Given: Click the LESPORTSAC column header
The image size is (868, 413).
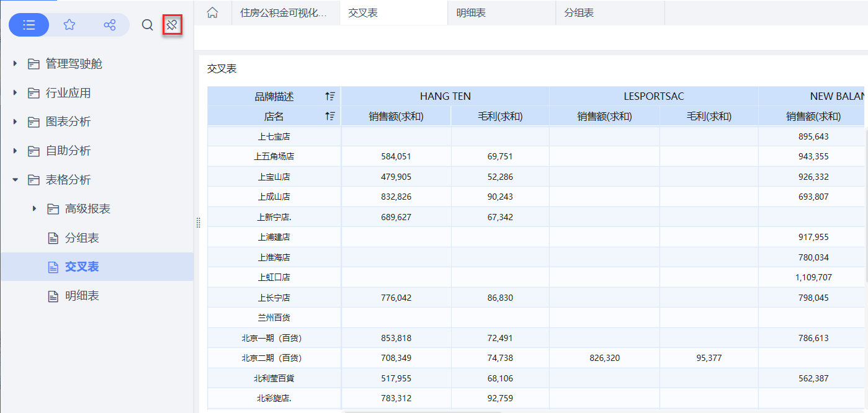Looking at the screenshot, I should [x=653, y=96].
